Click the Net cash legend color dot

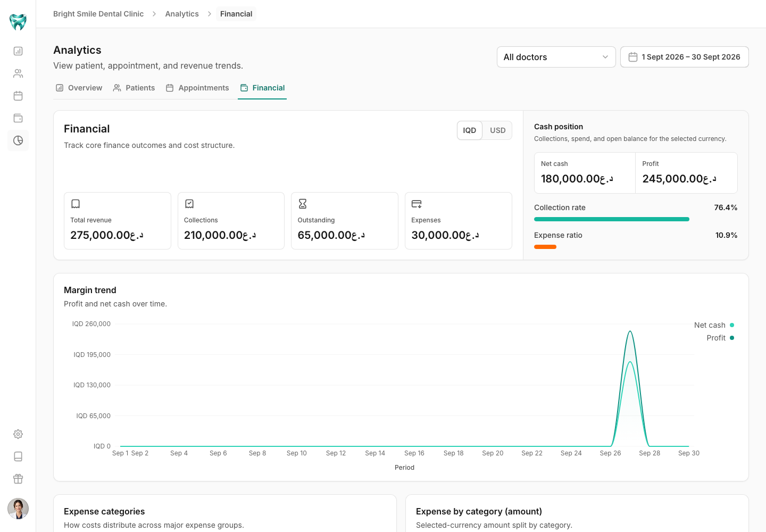pyautogui.click(x=732, y=325)
